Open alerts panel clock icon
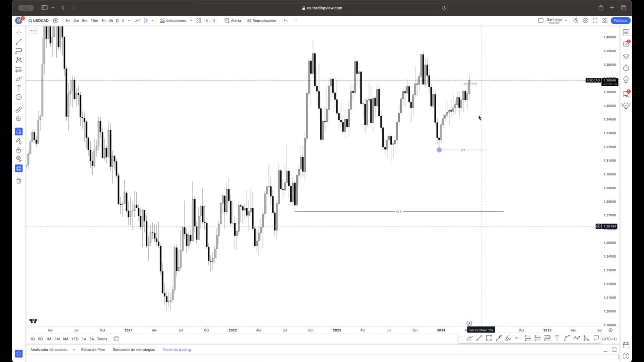This screenshot has height=362, width=644. [626, 44]
